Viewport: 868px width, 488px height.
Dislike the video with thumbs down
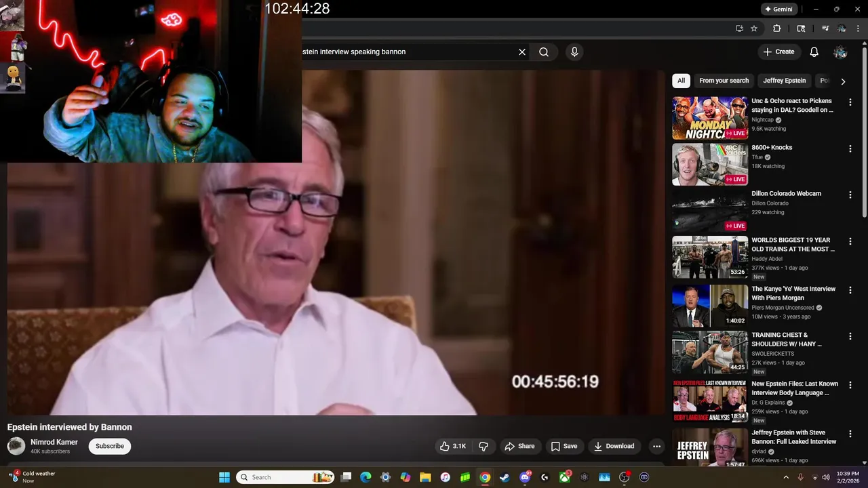484,446
